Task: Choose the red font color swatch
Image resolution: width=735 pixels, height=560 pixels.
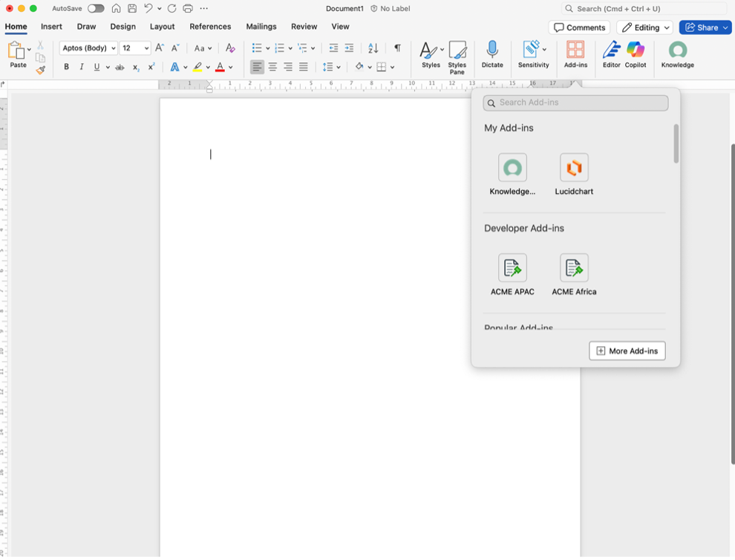Action: coord(221,67)
